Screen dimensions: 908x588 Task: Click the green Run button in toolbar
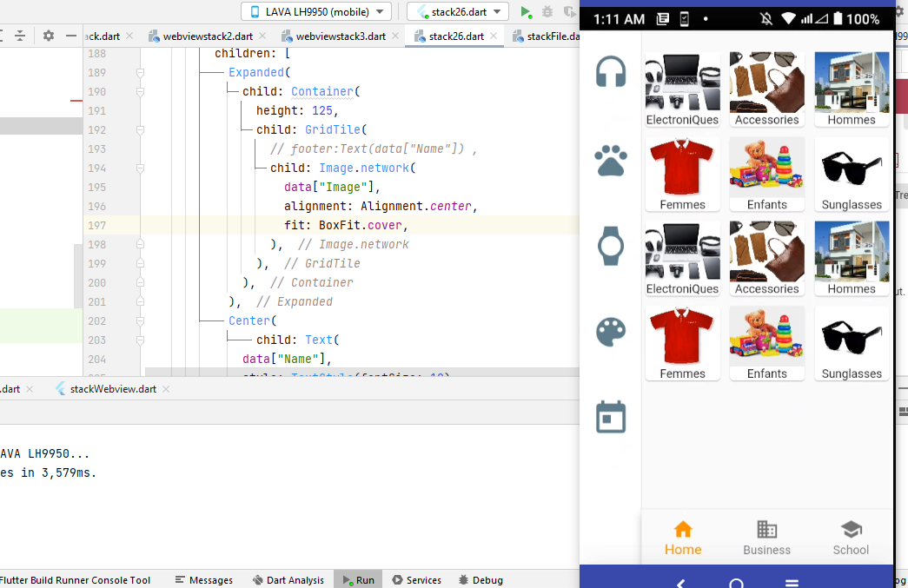tap(526, 11)
